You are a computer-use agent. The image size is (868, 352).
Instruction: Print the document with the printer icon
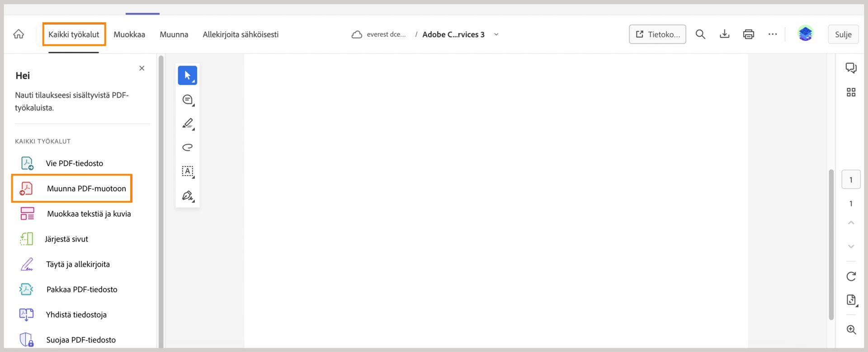pyautogui.click(x=749, y=34)
